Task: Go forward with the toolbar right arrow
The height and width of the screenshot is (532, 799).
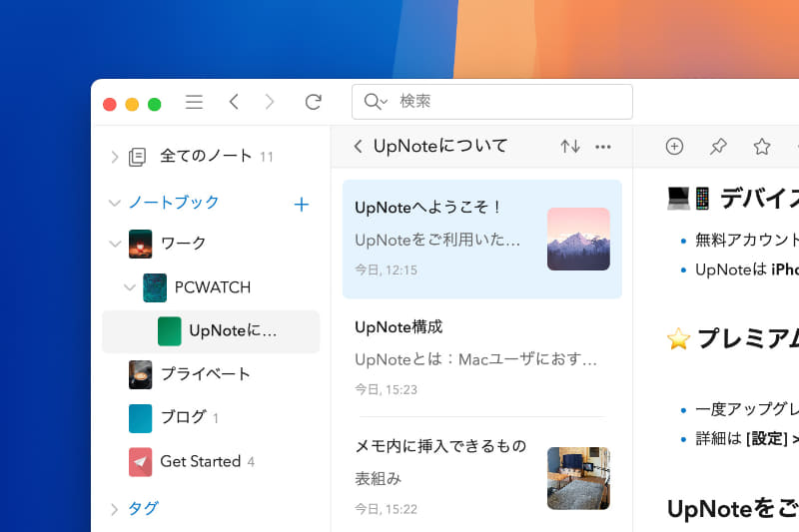Action: (270, 102)
